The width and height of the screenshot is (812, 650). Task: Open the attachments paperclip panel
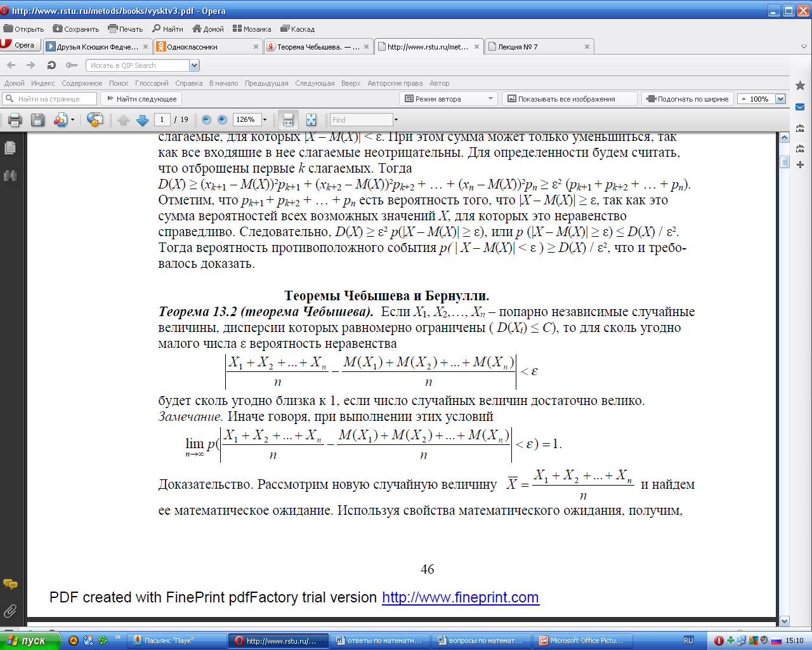tap(10, 611)
